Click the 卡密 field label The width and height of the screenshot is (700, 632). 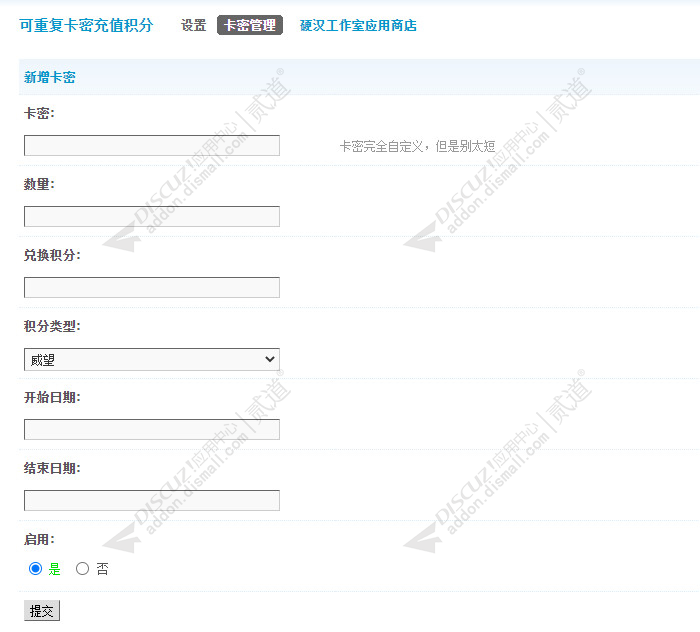[x=39, y=113]
